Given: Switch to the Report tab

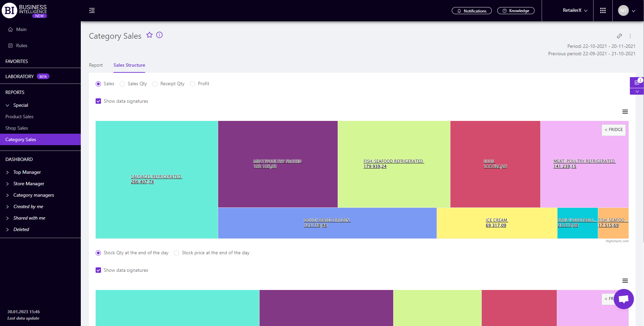Looking at the screenshot, I should tap(96, 65).
